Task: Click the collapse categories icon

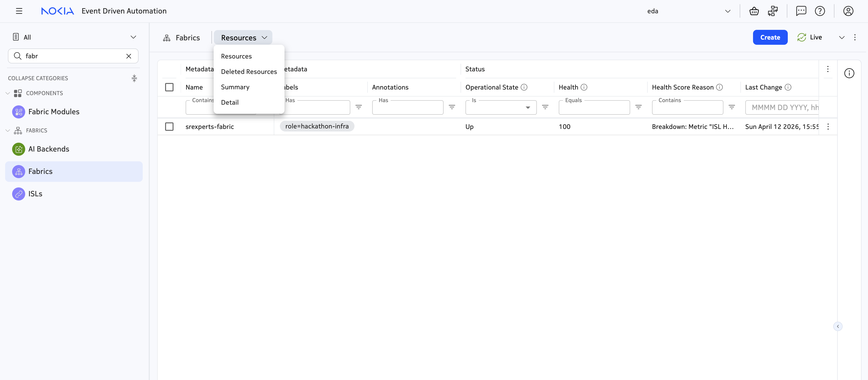Action: pyautogui.click(x=134, y=78)
